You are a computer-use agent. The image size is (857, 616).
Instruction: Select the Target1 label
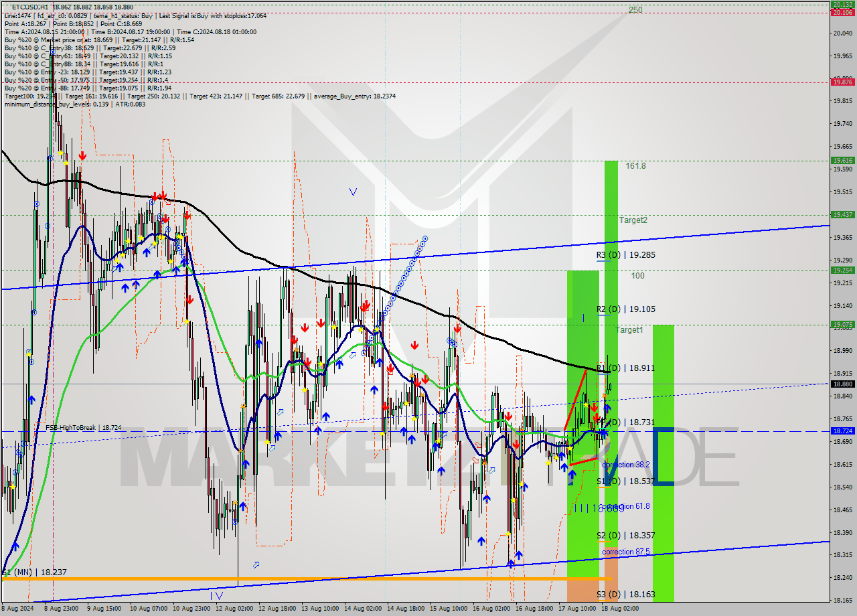click(629, 330)
